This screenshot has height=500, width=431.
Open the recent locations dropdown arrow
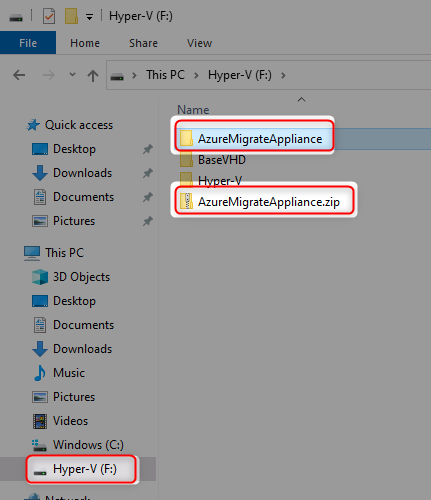[x=72, y=75]
